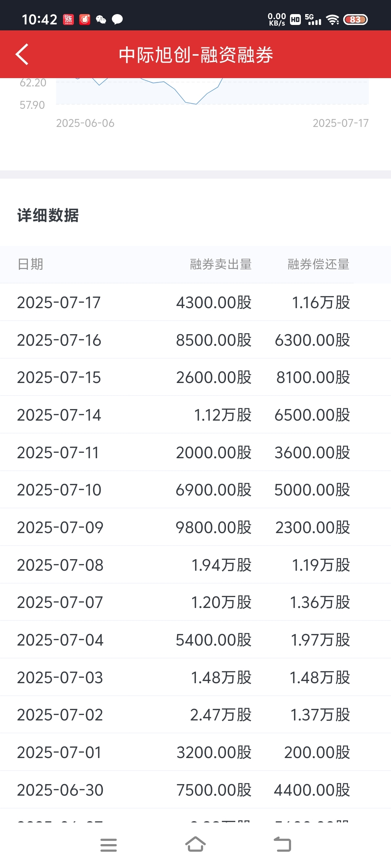This screenshot has height=868, width=391.
Task: Tap the 融券卖出量 column header
Action: click(x=221, y=264)
